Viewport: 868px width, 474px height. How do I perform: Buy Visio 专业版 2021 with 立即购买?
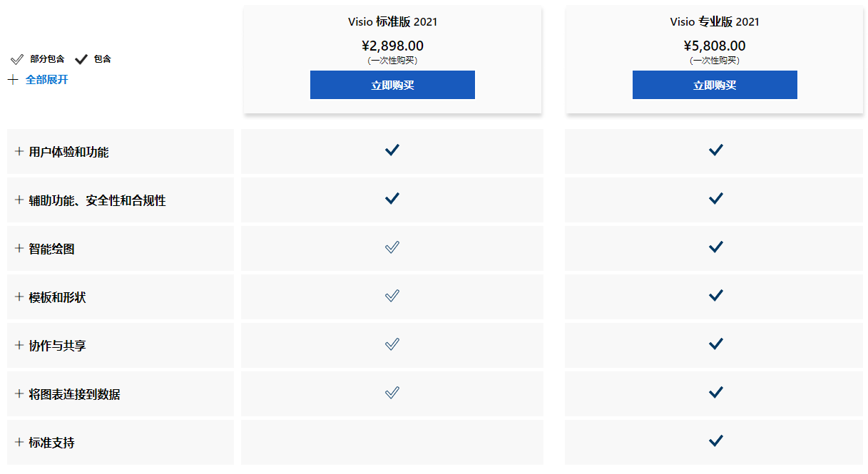point(715,85)
